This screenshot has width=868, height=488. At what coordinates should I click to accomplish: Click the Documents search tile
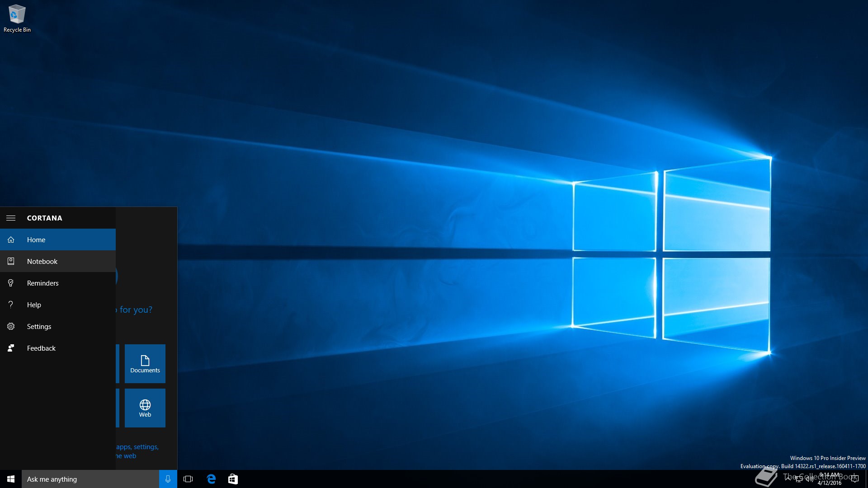point(145,364)
